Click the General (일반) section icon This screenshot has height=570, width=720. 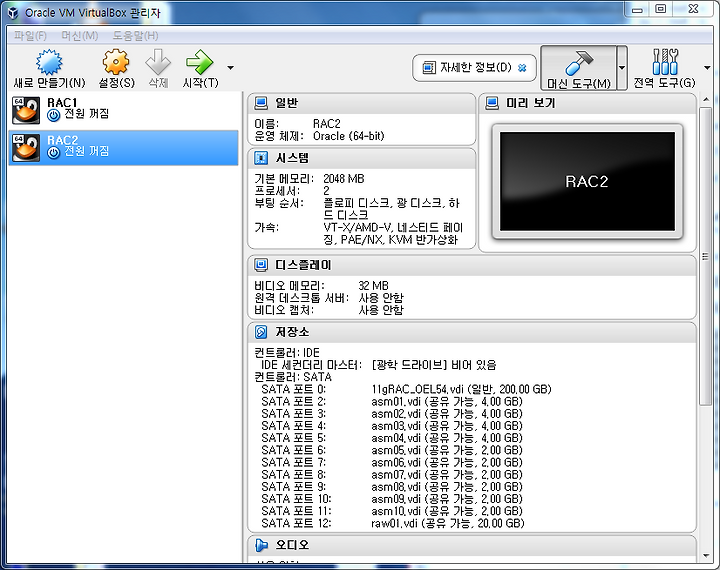[261, 103]
